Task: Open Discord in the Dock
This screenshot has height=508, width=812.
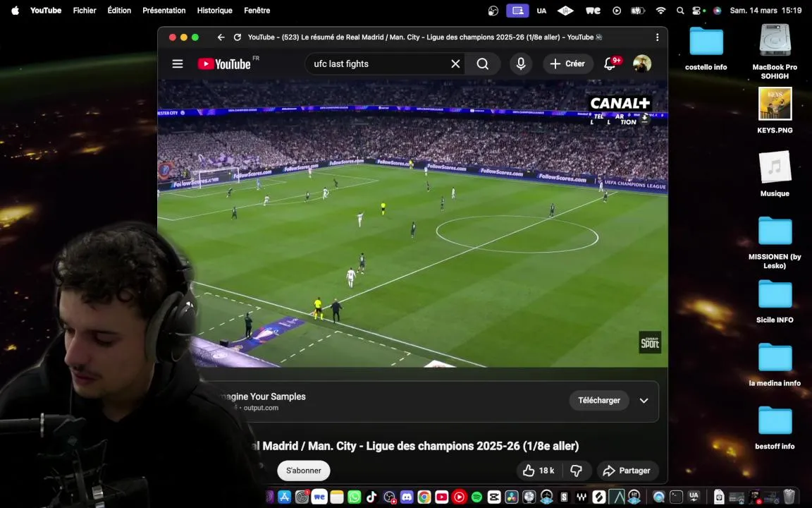Action: click(407, 497)
